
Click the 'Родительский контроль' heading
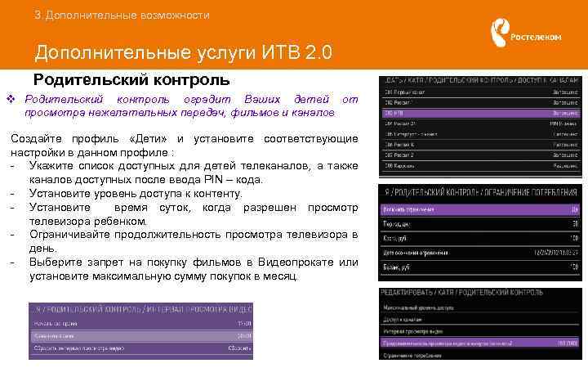click(131, 80)
